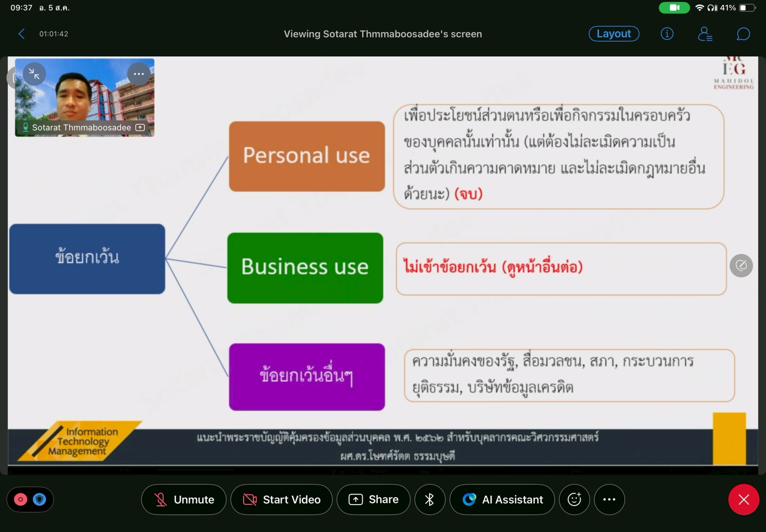This screenshot has height=532, width=766.
Task: Open meeting info icon
Action: [x=667, y=34]
